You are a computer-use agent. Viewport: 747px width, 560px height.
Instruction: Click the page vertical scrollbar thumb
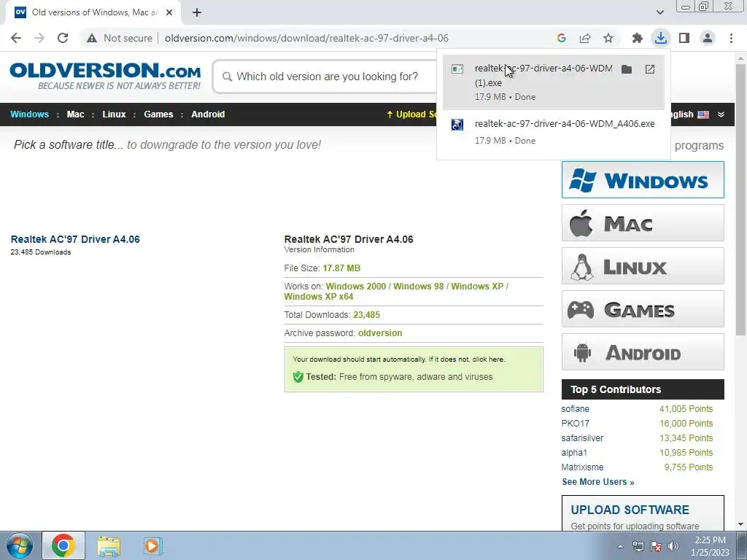(741, 199)
